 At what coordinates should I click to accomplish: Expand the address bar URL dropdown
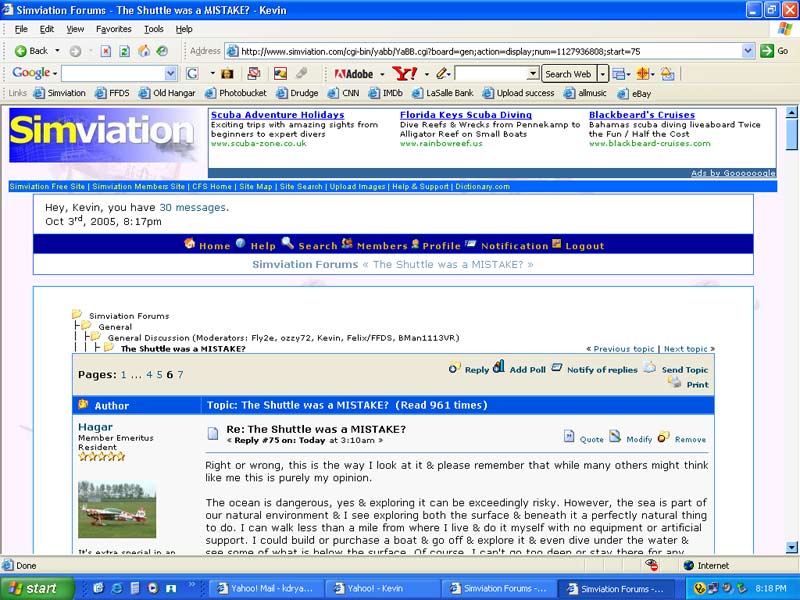click(749, 51)
